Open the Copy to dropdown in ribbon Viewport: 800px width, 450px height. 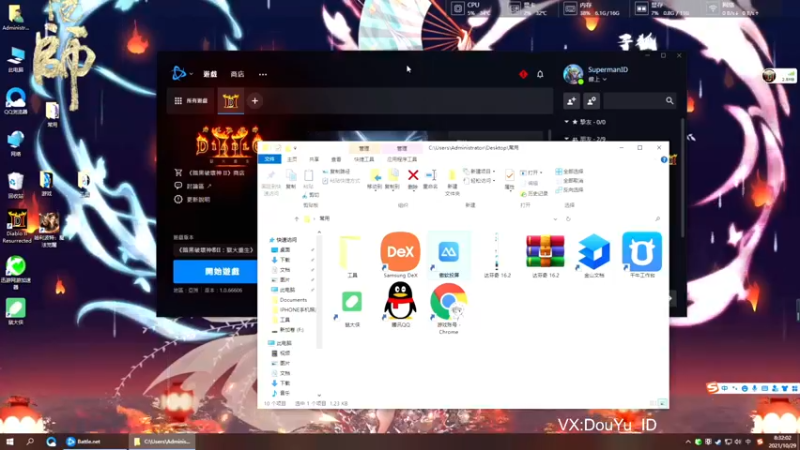click(x=392, y=180)
